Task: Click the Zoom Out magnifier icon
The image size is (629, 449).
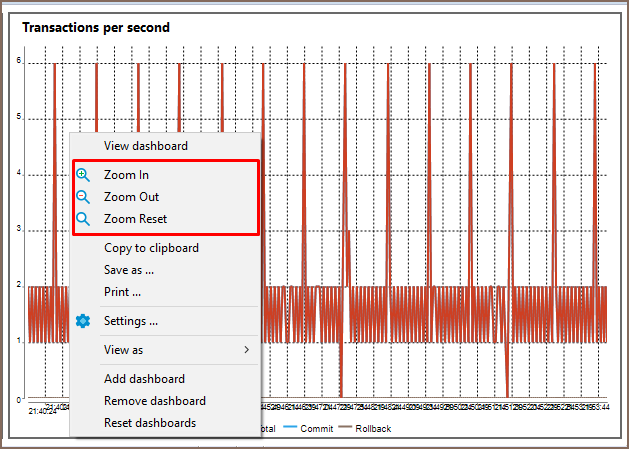Action: (x=83, y=197)
